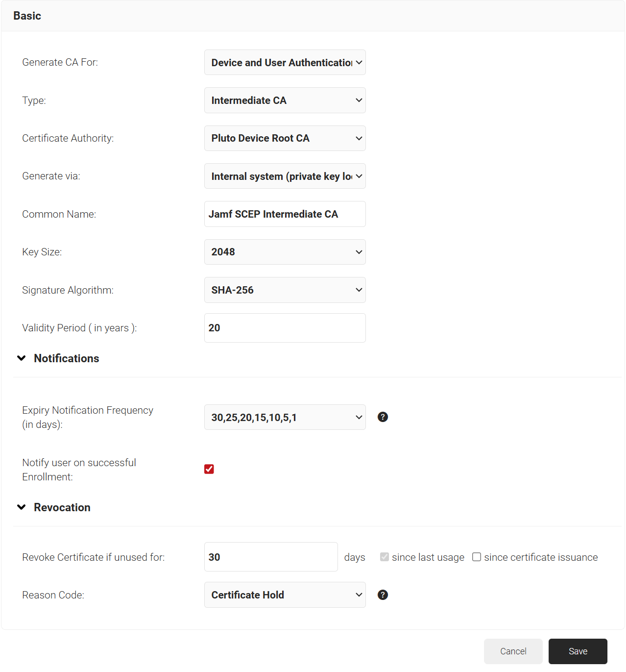Enable since certificate issuance checkbox
The height and width of the screenshot is (672, 626).
point(477,557)
